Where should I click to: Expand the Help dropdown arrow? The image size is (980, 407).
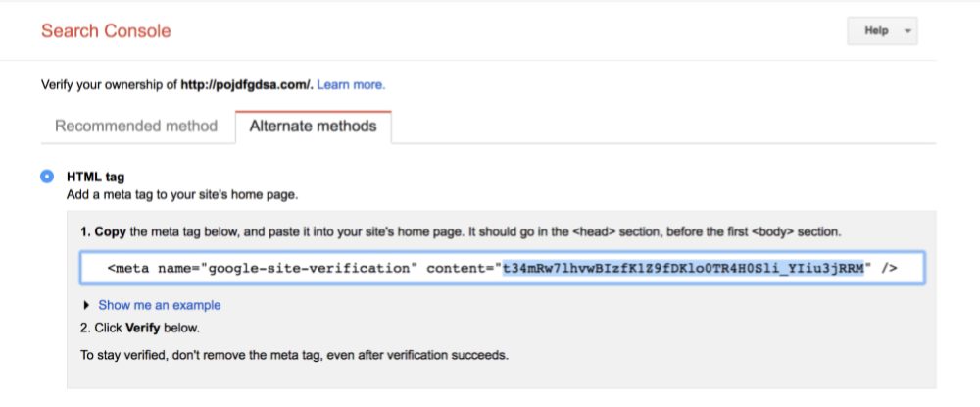coord(907,31)
